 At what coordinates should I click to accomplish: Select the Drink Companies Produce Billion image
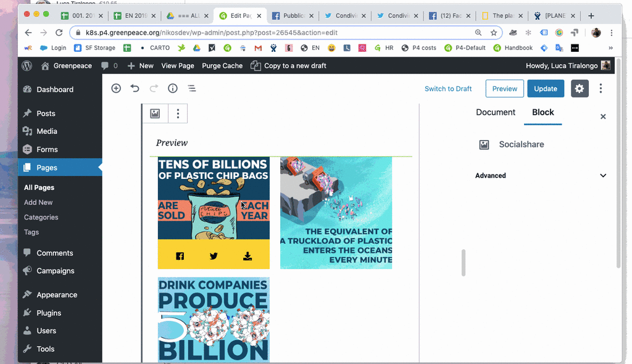click(214, 319)
